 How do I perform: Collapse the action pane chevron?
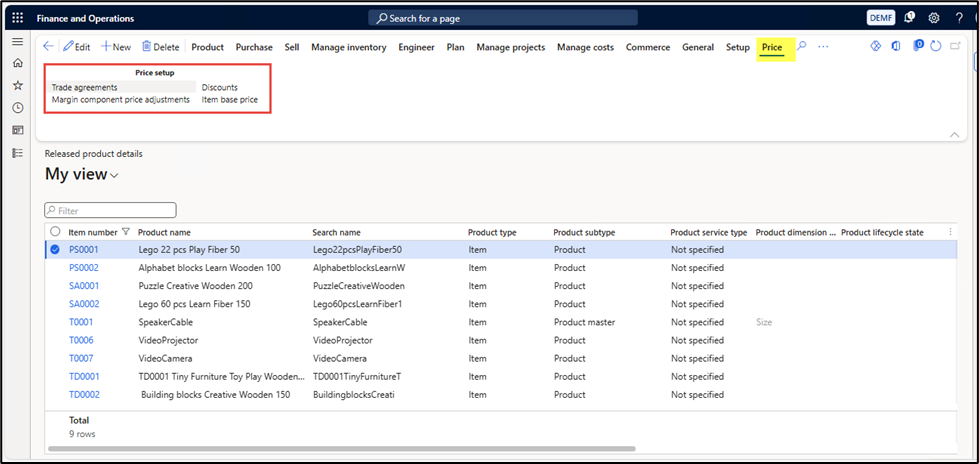pyautogui.click(x=954, y=134)
